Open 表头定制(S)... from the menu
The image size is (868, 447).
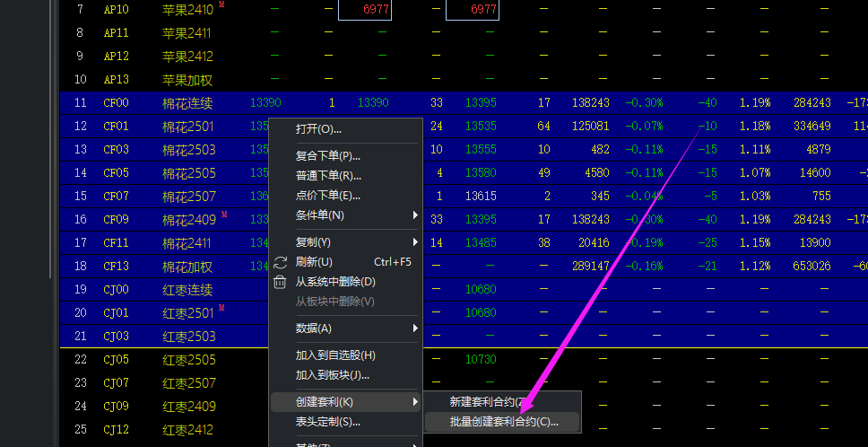[328, 422]
